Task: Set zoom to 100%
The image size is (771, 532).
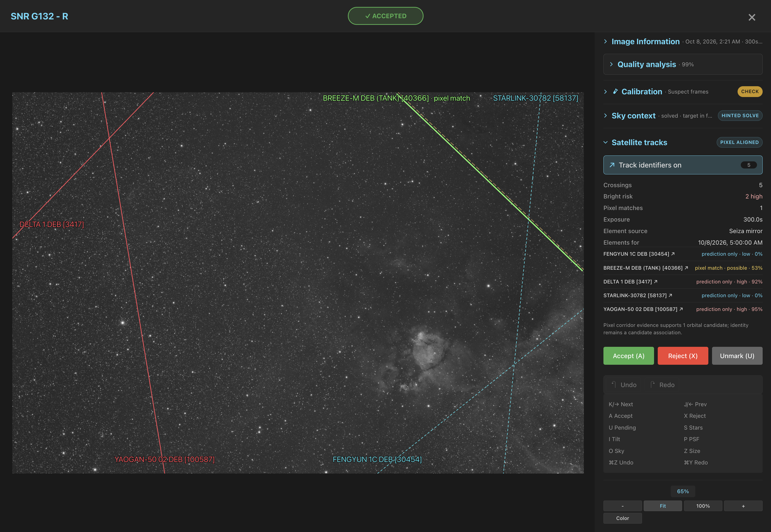Action: pos(703,506)
